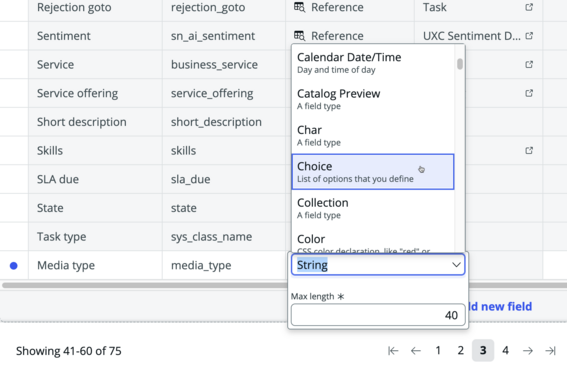
Task: Click Media type label cell
Action: pos(95,265)
